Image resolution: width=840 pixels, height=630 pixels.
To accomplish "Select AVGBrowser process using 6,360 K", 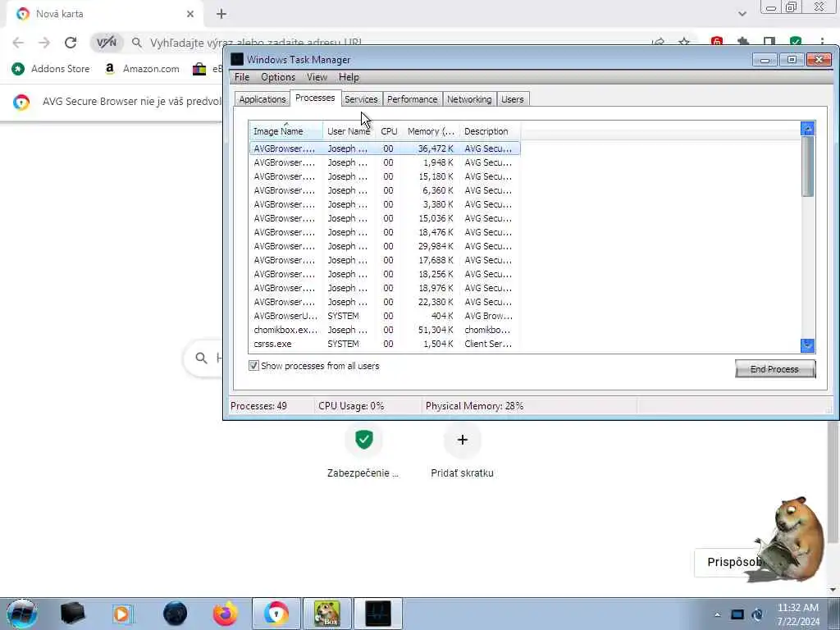I will 385,190.
